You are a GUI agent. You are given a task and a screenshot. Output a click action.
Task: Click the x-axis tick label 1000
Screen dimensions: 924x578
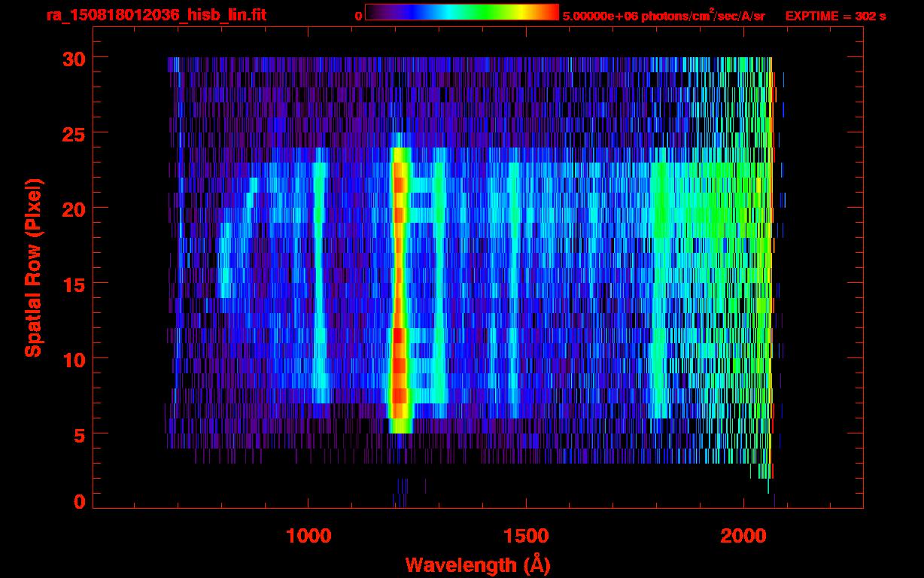309,534
